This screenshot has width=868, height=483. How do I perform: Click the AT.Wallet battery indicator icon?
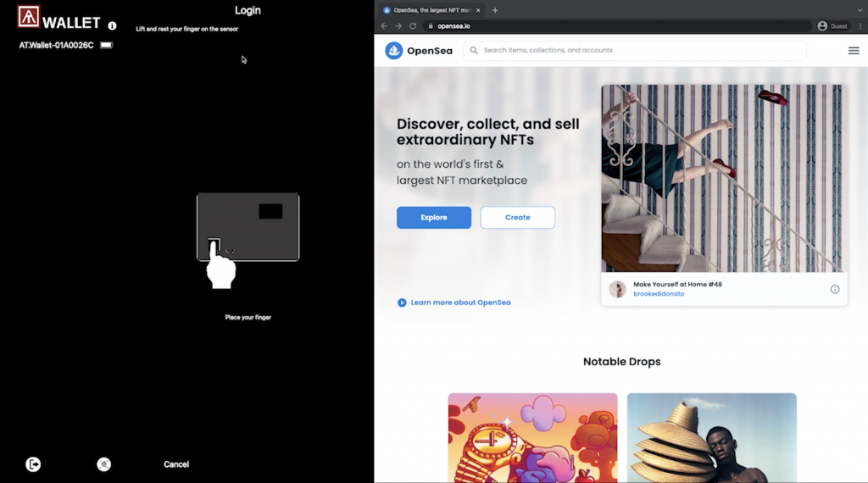[106, 45]
